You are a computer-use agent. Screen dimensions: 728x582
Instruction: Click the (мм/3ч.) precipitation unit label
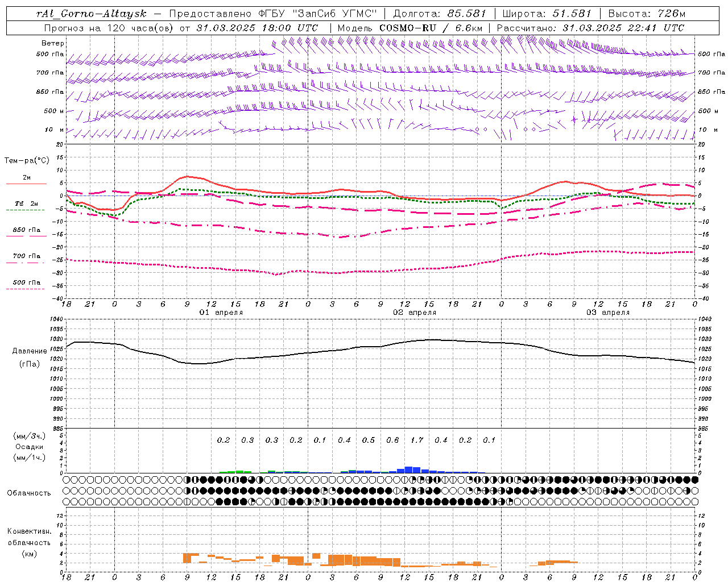[x=30, y=436]
